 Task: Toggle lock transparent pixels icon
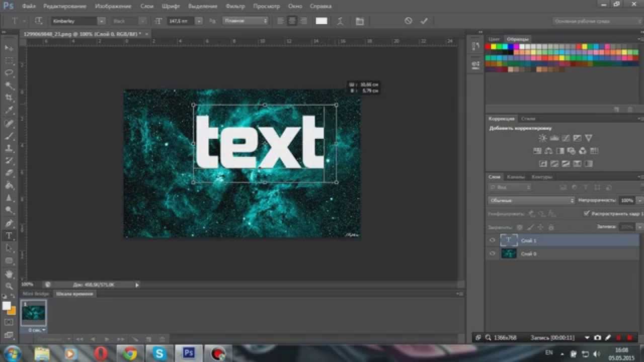520,227
